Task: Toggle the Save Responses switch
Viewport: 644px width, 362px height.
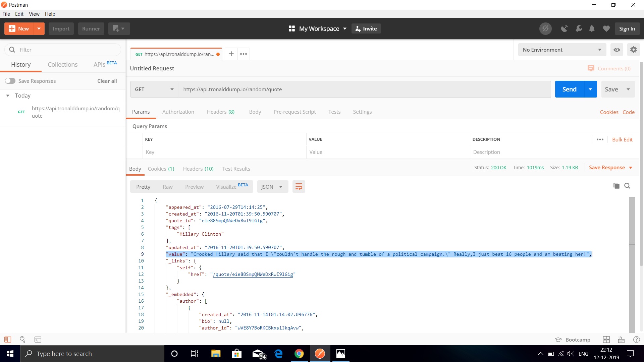Action: (x=10, y=81)
